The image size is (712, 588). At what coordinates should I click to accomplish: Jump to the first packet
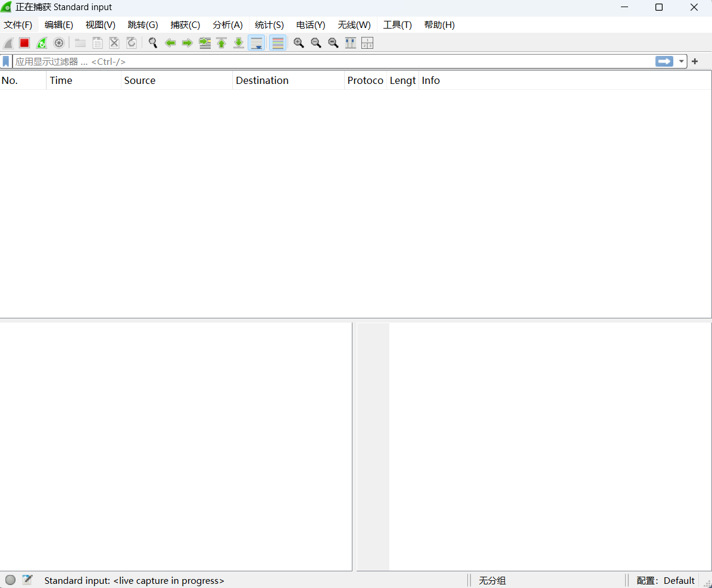(x=221, y=43)
